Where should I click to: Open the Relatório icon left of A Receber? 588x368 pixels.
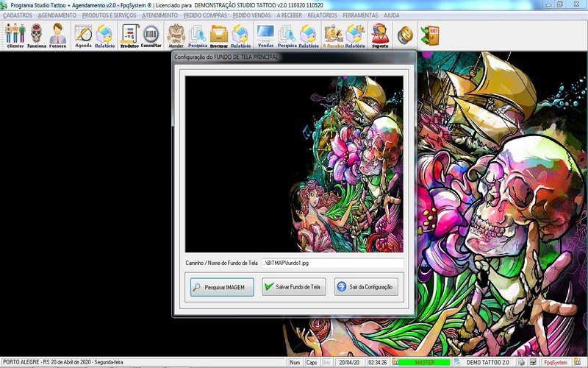pyautogui.click(x=309, y=35)
